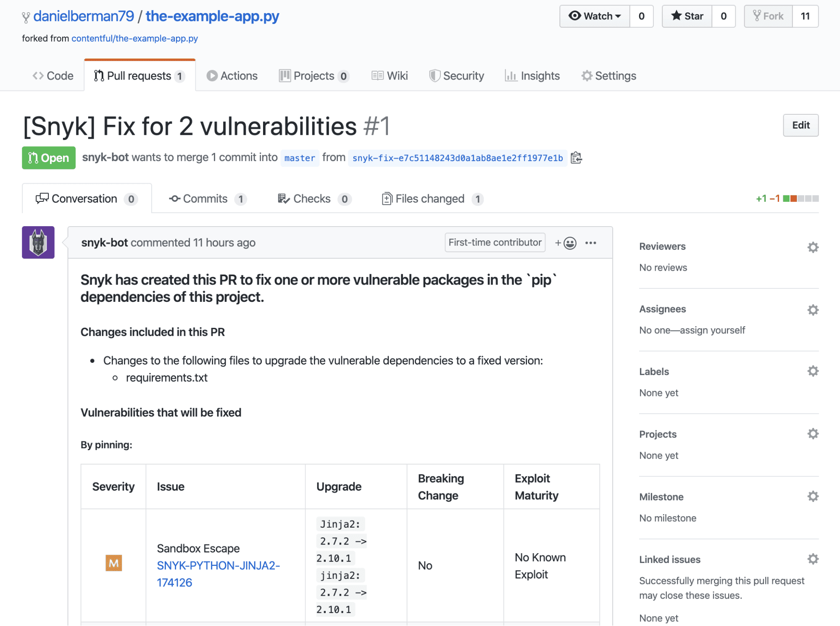
Task: View the forks count of 11
Action: click(806, 16)
